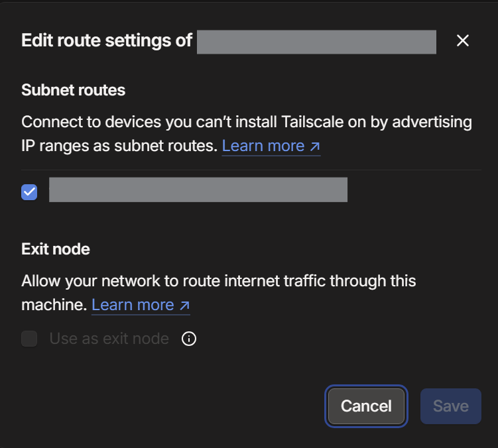The height and width of the screenshot is (448, 498).
Task: Uncheck the advertised subnet route checkbox
Action: [x=29, y=192]
